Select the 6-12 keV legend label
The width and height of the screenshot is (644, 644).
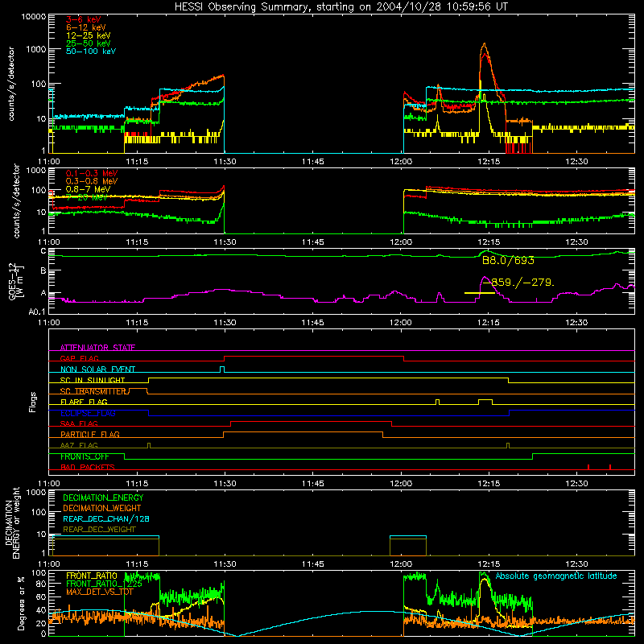click(x=86, y=27)
